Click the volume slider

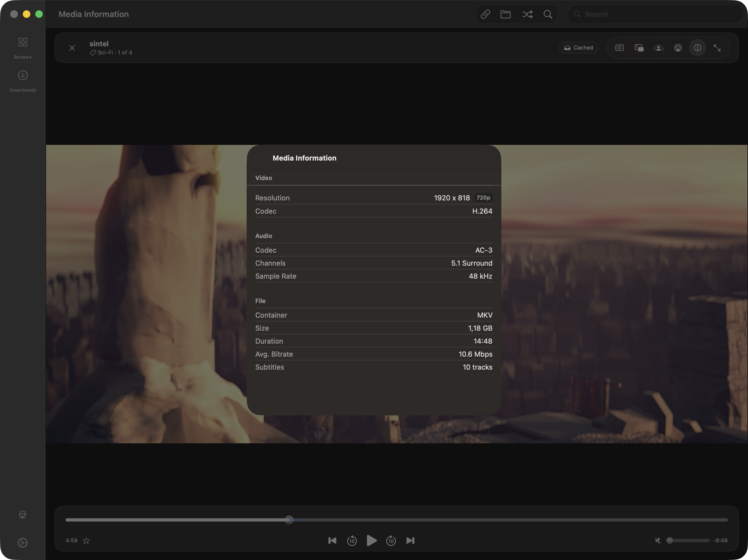pyautogui.click(x=688, y=541)
